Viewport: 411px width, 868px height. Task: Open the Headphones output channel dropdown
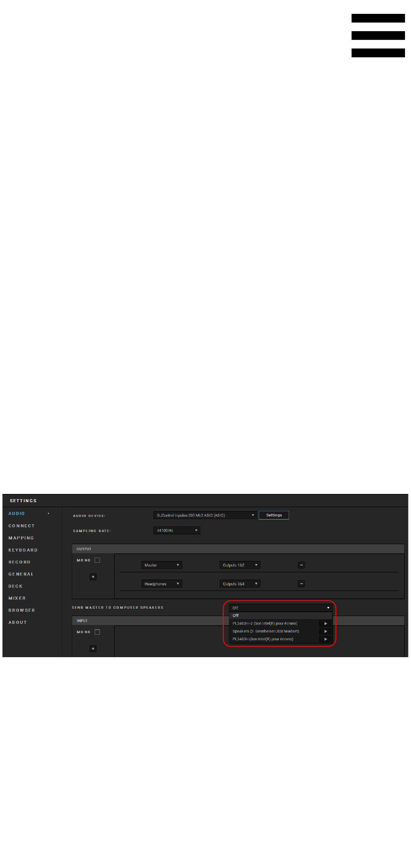(161, 584)
